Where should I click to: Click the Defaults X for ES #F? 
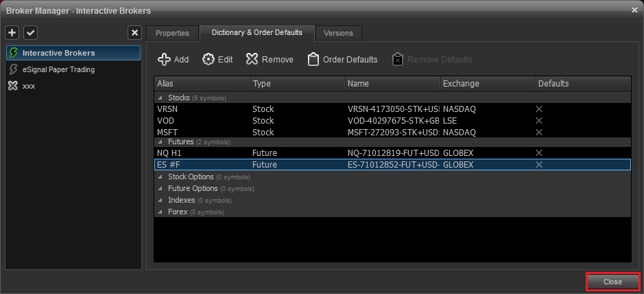click(539, 164)
